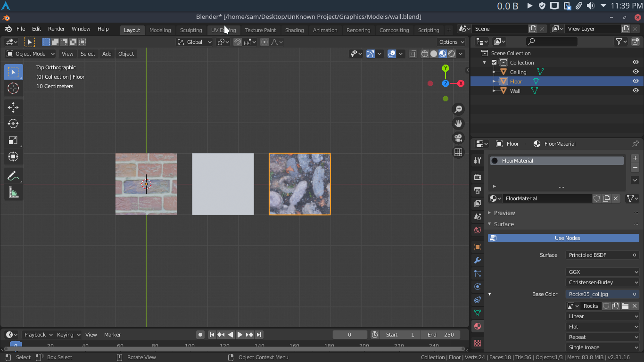This screenshot has height=362, width=644.
Task: Click the Options button in viewport header
Action: (x=451, y=42)
